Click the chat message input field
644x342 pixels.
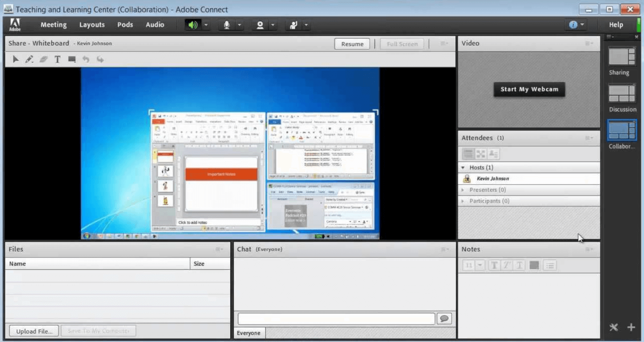tap(336, 319)
